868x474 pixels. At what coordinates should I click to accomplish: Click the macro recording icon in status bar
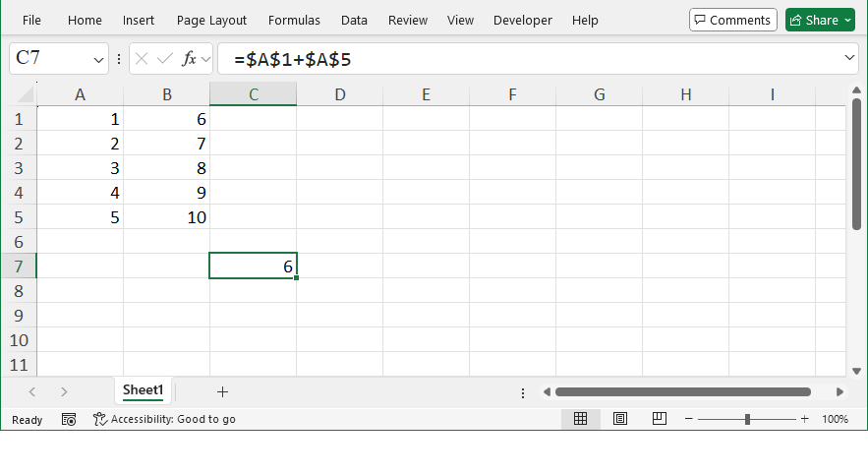tap(69, 420)
